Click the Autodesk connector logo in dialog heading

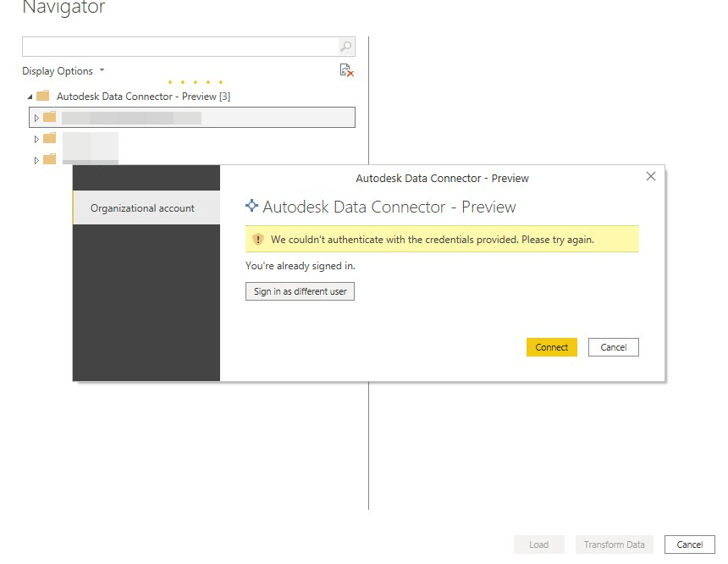coord(251,206)
